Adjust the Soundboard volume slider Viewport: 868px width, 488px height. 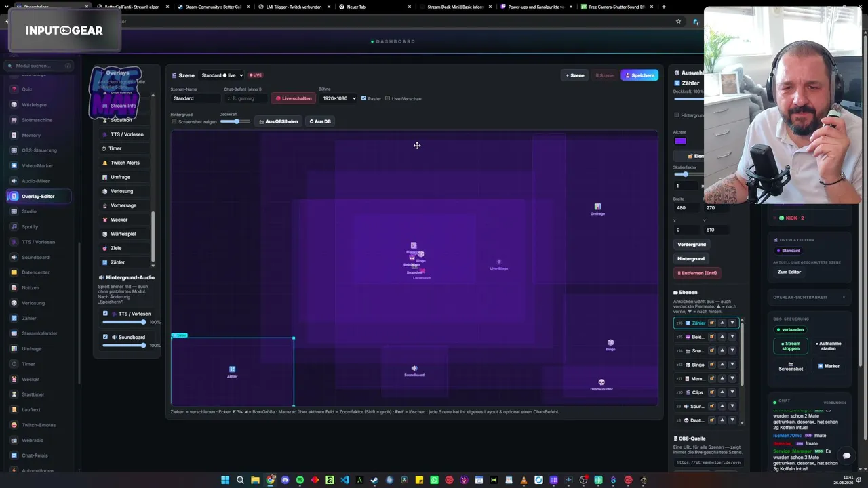tap(124, 346)
